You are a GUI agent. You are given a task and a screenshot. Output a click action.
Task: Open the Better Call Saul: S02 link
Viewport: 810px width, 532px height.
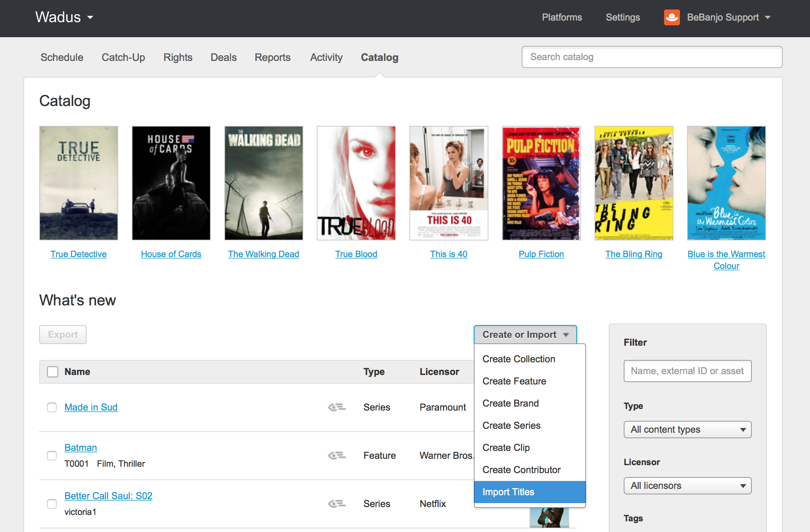pos(108,496)
